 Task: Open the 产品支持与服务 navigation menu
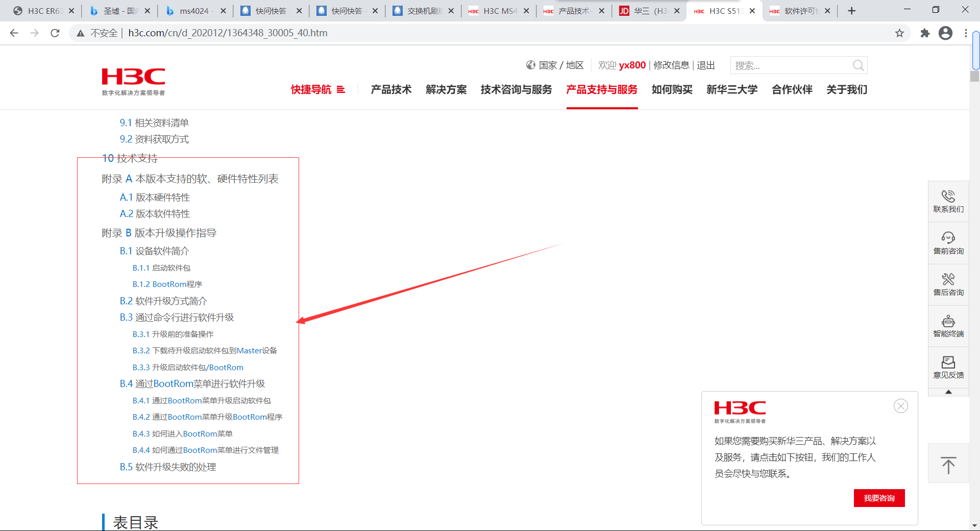[x=602, y=89]
